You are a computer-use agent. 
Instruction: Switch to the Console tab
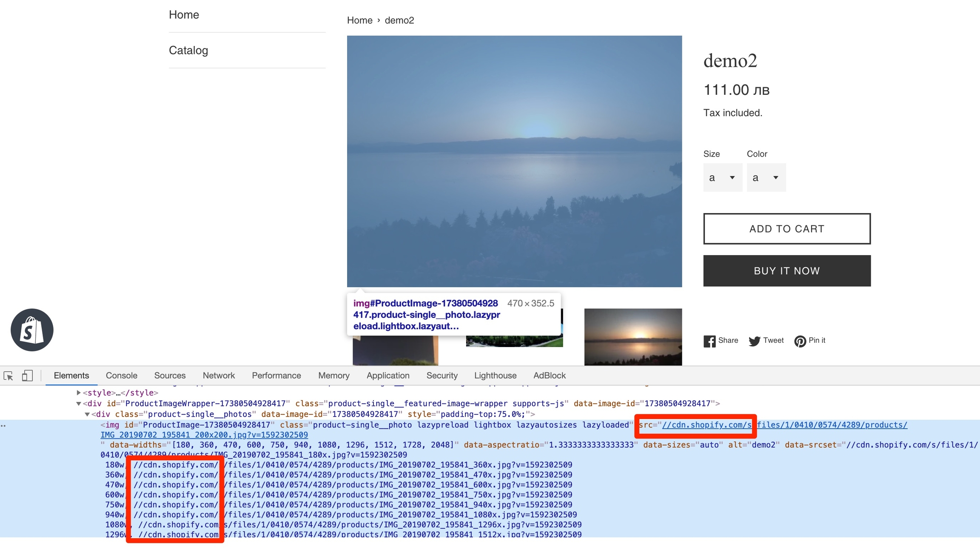point(122,376)
